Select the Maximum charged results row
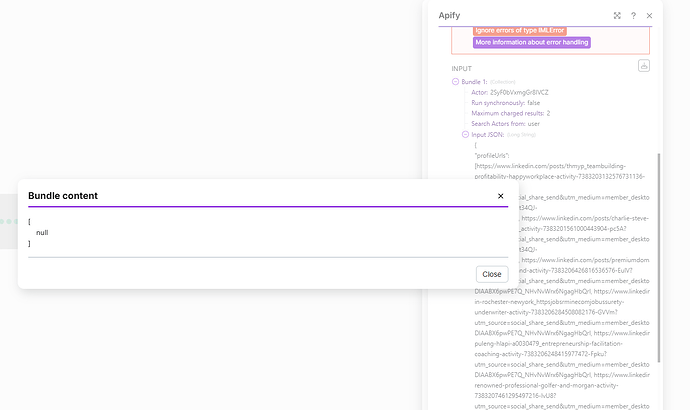This screenshot has height=410, width=690. point(510,113)
